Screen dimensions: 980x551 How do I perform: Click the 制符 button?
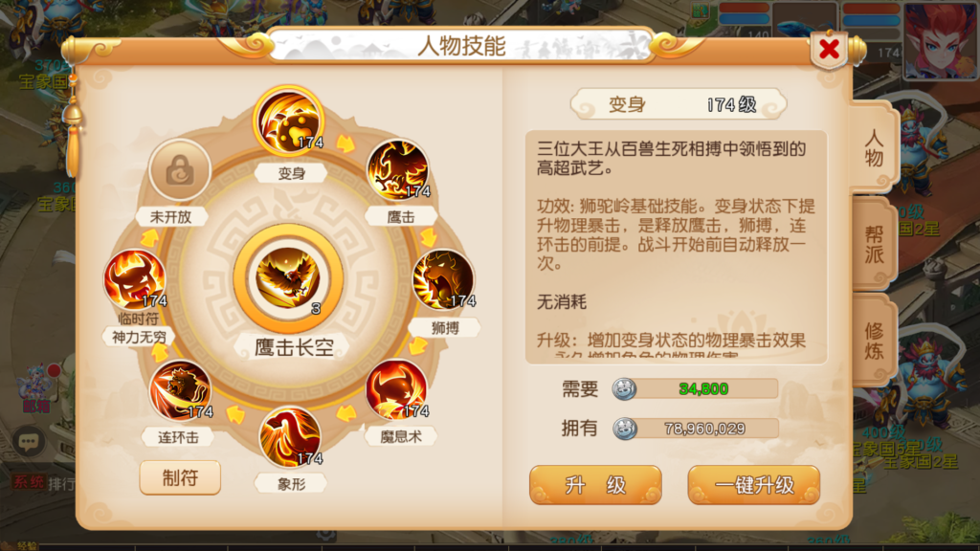(x=180, y=478)
